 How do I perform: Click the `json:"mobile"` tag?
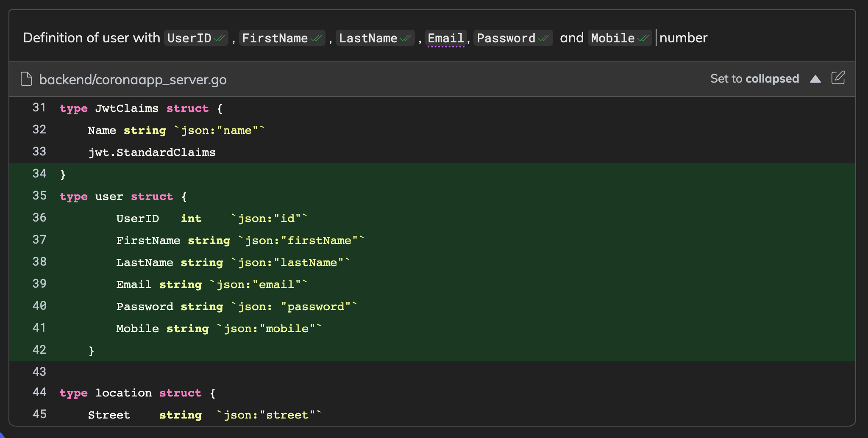[x=269, y=329]
